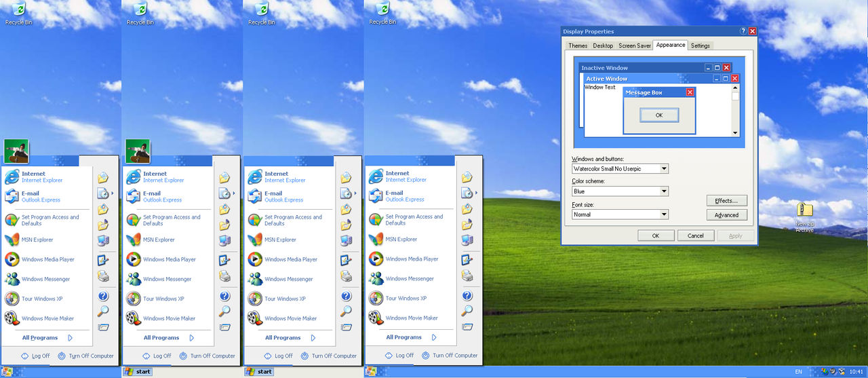Expand All Programs in no-userpic menu above blue taskbar
Screen dimensions: 868x378
[x=412, y=337]
